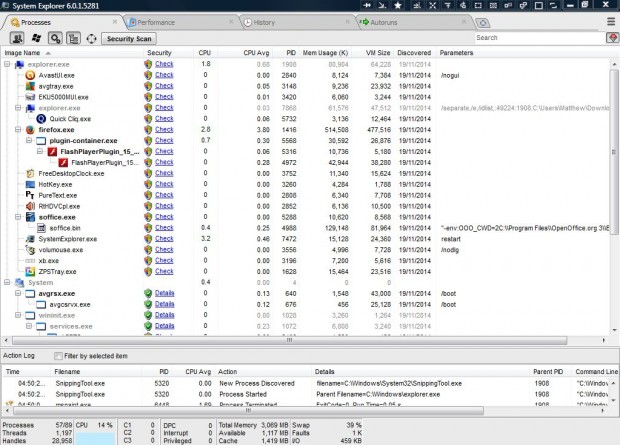Run the Security Scan
This screenshot has width=620, height=445.
(x=129, y=39)
